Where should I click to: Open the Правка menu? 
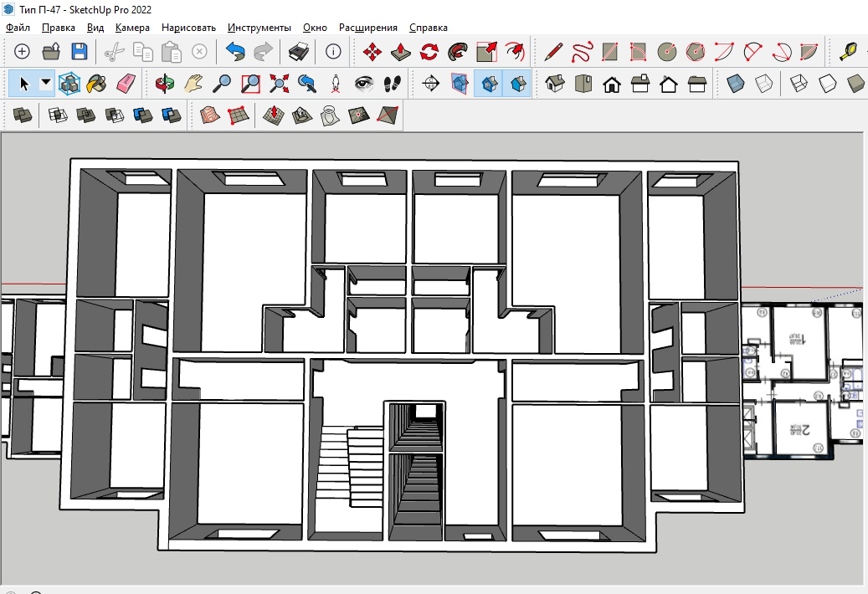click(58, 28)
